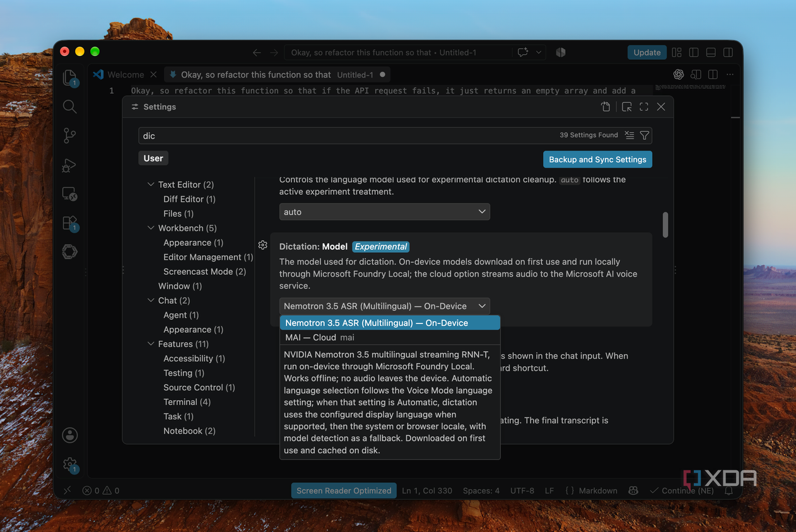Viewport: 796px width, 532px height.
Task: Open Settings JSON file icon
Action: click(x=606, y=107)
